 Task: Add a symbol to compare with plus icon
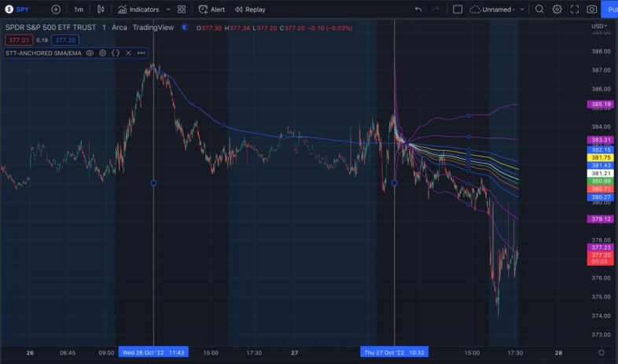[56, 9]
